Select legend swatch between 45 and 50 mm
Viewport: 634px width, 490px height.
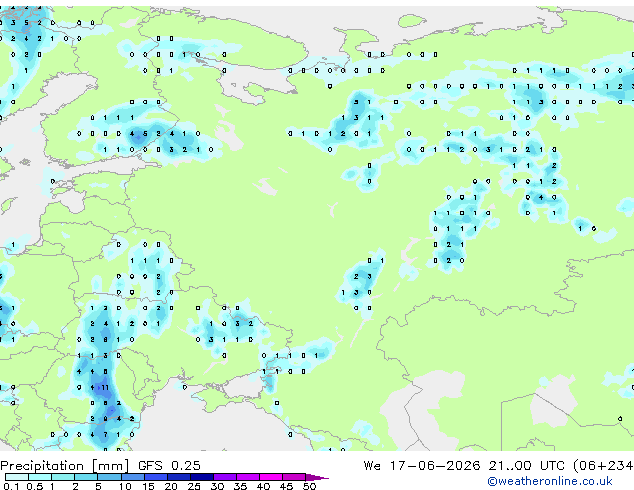point(294,477)
